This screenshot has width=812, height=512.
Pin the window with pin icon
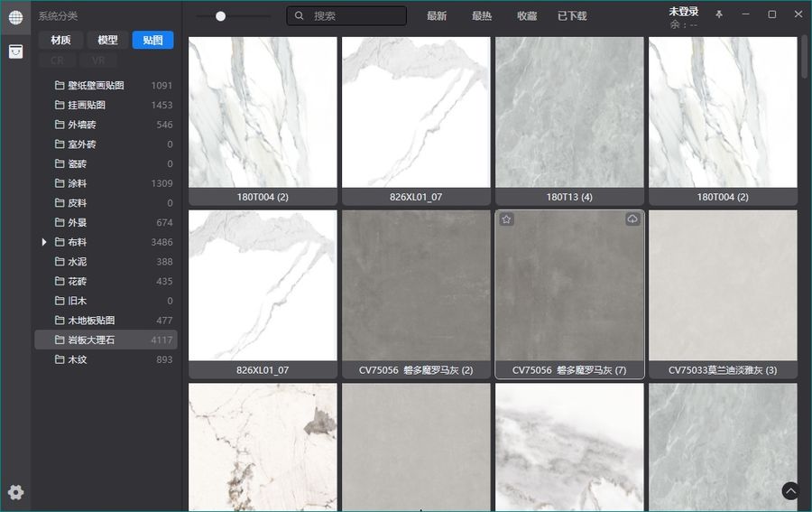(x=719, y=14)
